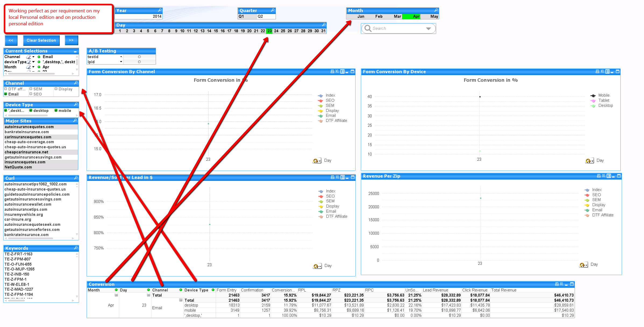Check the SEO channel checkbox
The image size is (644, 327).
[x=31, y=94]
